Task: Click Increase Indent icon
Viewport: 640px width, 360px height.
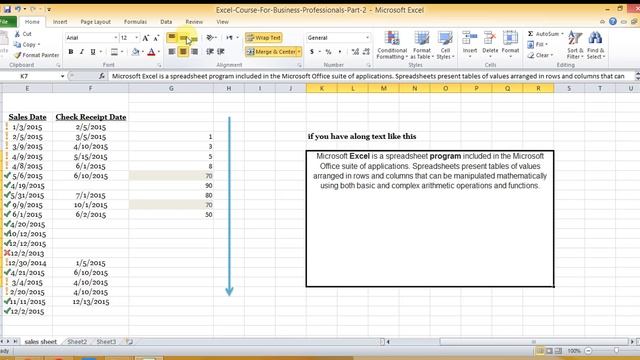Action: (x=221, y=52)
